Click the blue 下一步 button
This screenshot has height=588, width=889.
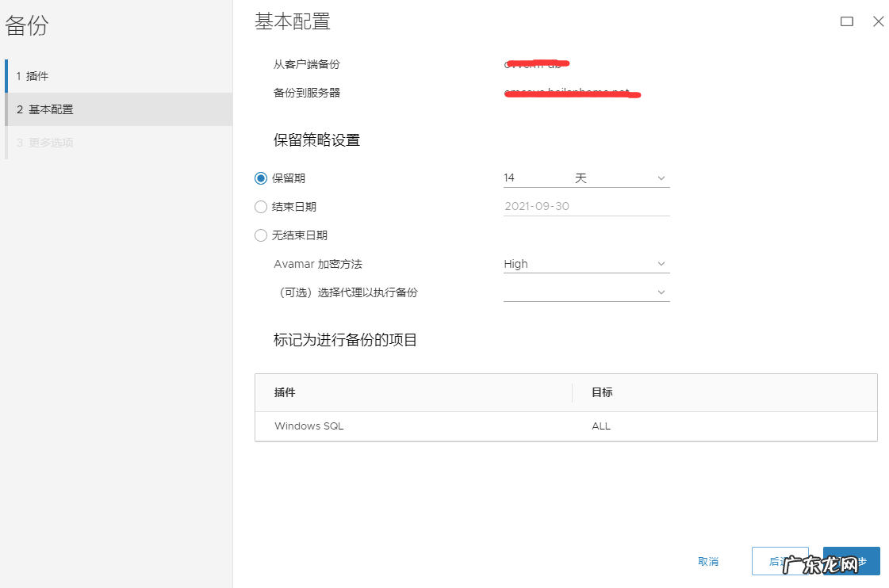(x=851, y=561)
